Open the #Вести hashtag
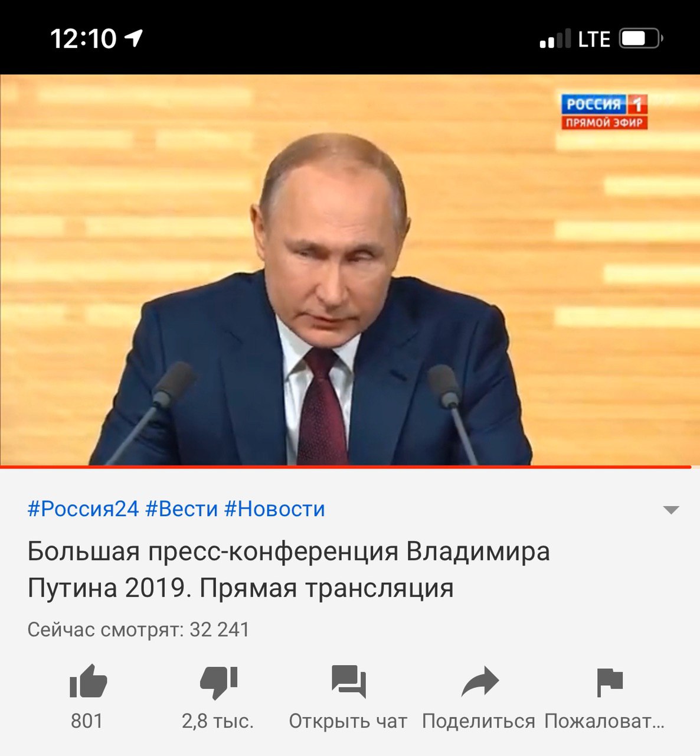The height and width of the screenshot is (756, 700). click(x=182, y=509)
